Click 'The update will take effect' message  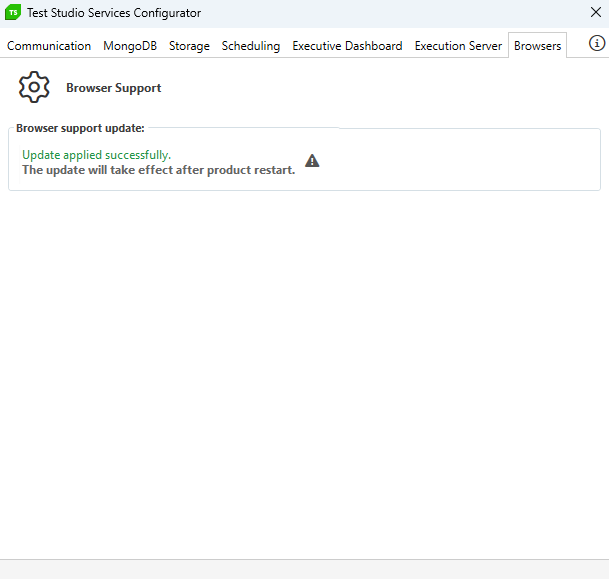click(x=158, y=170)
